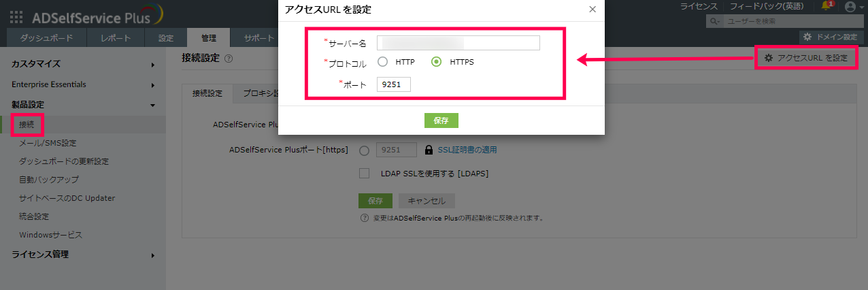Click the サーバー名 input field

click(x=458, y=43)
